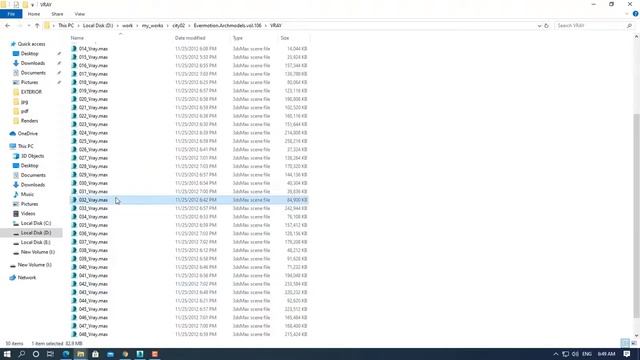Show hidden system tray icons

(556, 354)
